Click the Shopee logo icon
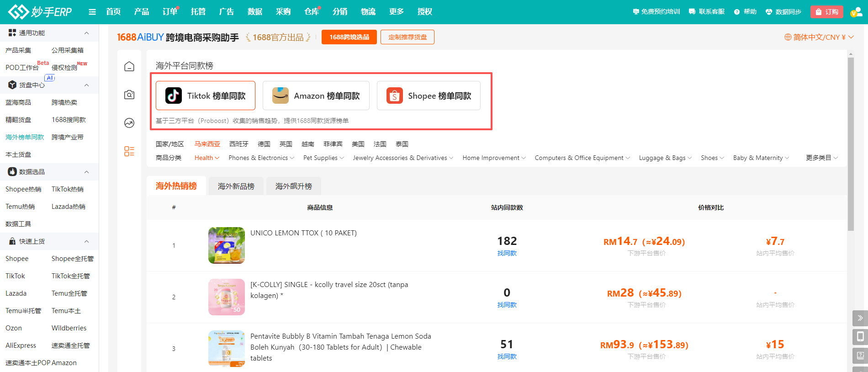The height and width of the screenshot is (372, 868). pyautogui.click(x=395, y=96)
